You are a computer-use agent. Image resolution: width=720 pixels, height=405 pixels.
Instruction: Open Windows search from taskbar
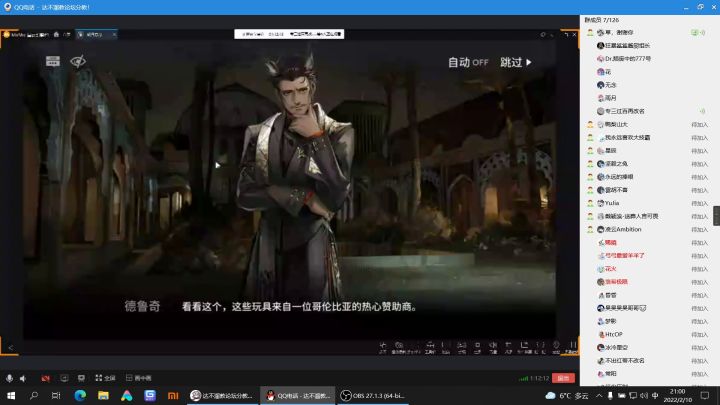tap(34, 395)
